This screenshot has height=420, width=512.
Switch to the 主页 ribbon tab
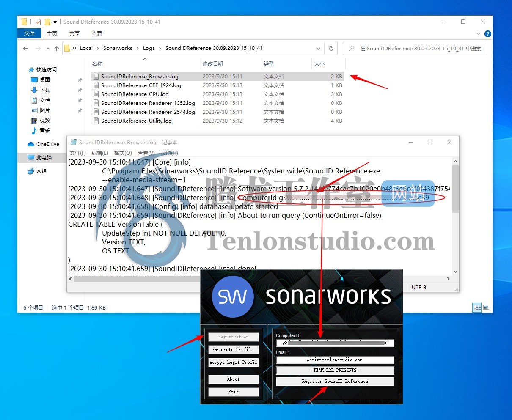[x=52, y=34]
